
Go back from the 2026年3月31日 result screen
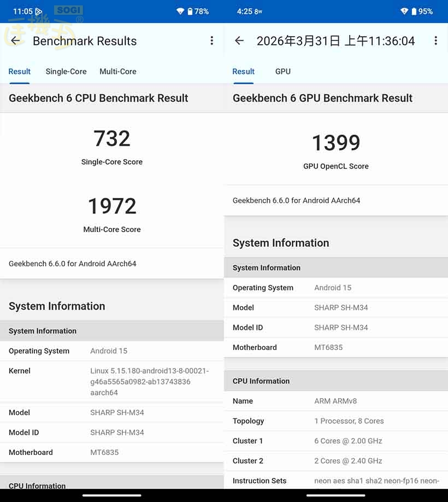point(239,40)
